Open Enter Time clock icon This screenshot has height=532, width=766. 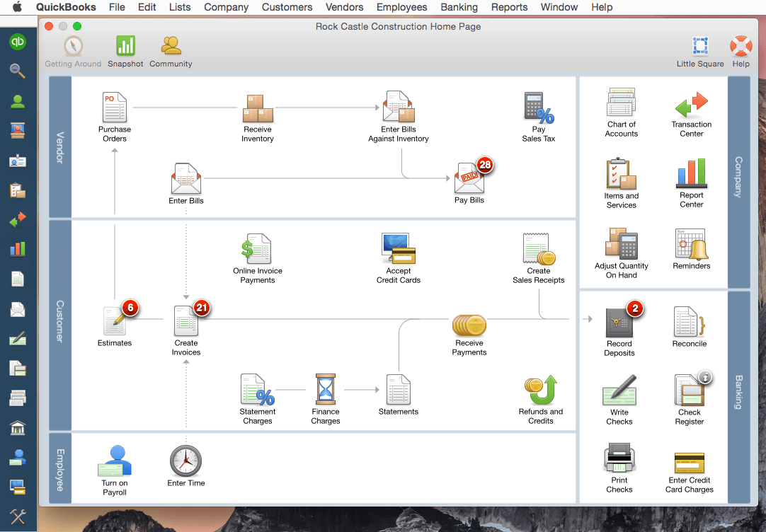pyautogui.click(x=185, y=461)
